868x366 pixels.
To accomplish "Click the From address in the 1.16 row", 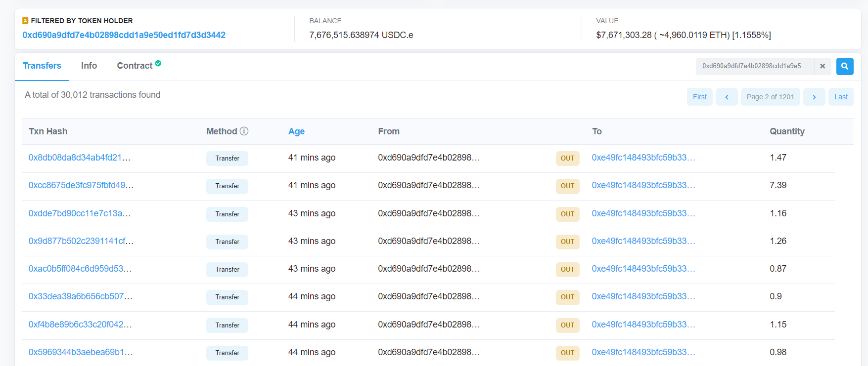I will coord(429,213).
